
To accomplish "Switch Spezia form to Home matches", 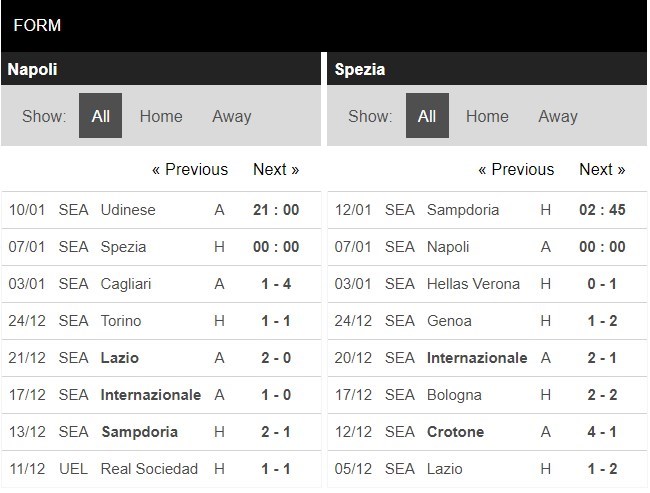I will pyautogui.click(x=487, y=116).
